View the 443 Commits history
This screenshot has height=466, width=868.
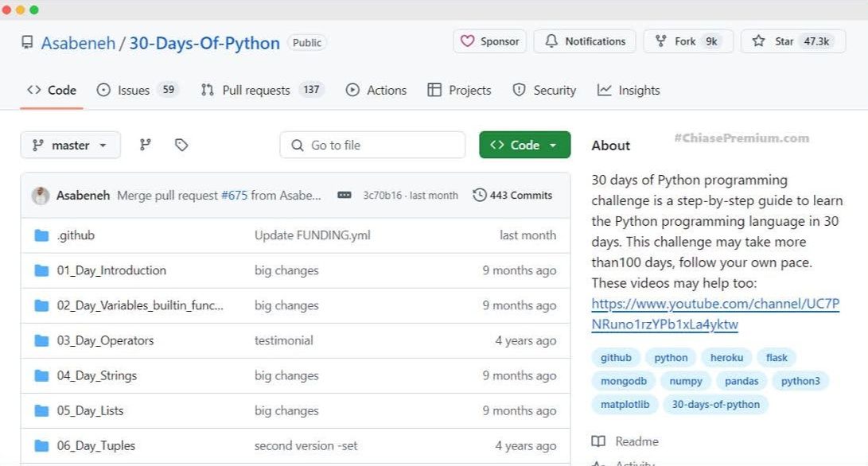[512, 196]
